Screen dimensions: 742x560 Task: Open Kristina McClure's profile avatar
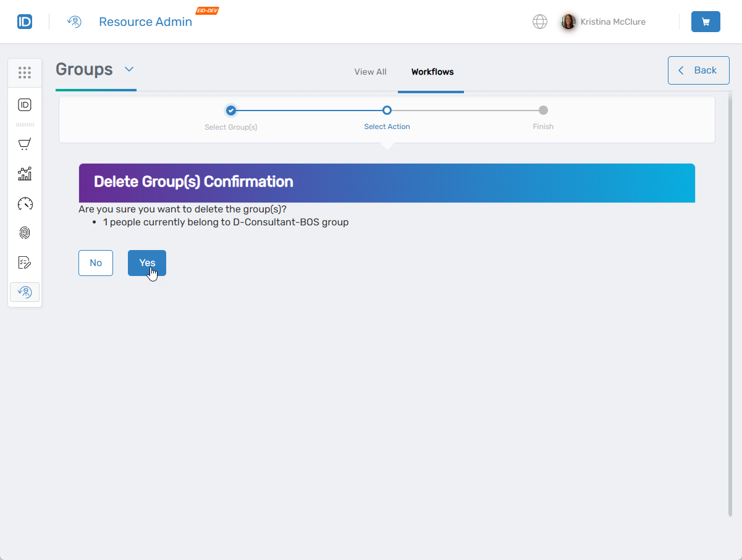click(568, 21)
